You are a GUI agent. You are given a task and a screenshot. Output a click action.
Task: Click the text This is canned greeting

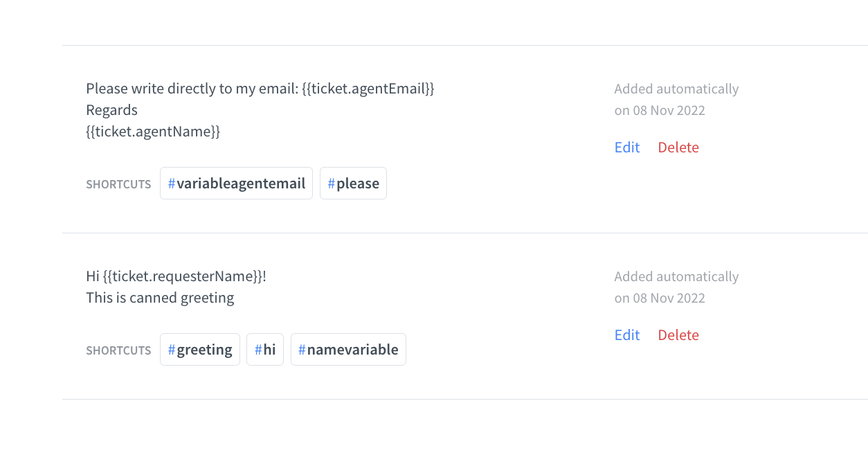coord(160,297)
